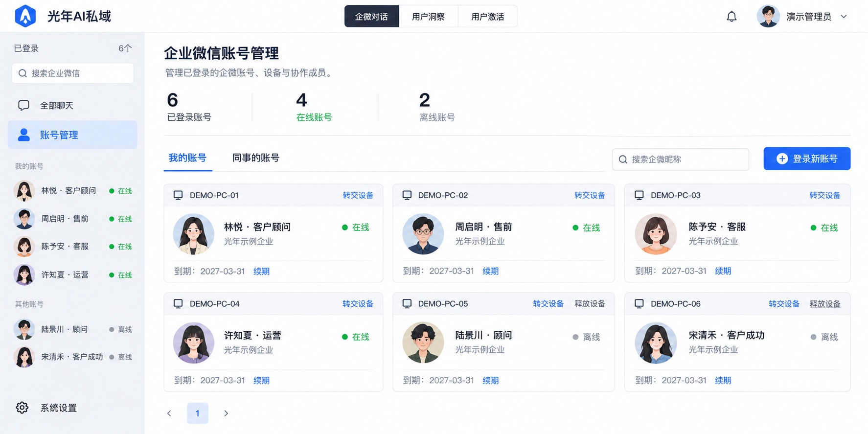
Task: Open the 全部聊天 chat bubble icon
Action: click(x=23, y=105)
